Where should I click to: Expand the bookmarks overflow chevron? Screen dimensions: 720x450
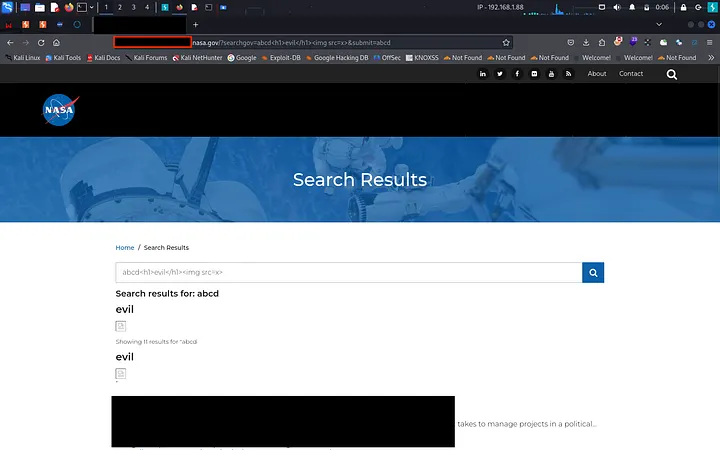(x=710, y=58)
